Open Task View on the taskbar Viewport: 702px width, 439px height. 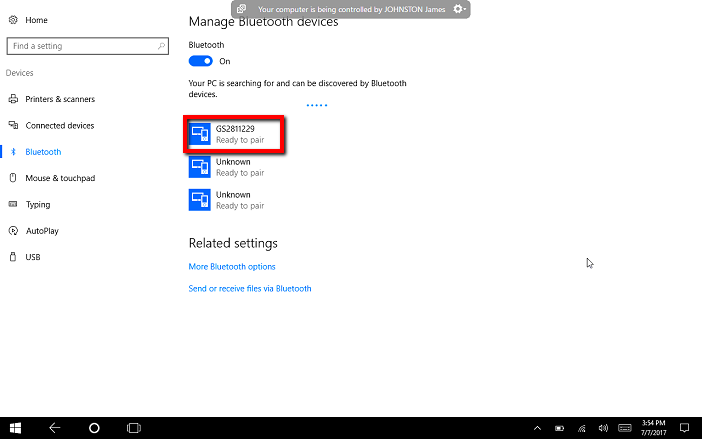(133, 427)
